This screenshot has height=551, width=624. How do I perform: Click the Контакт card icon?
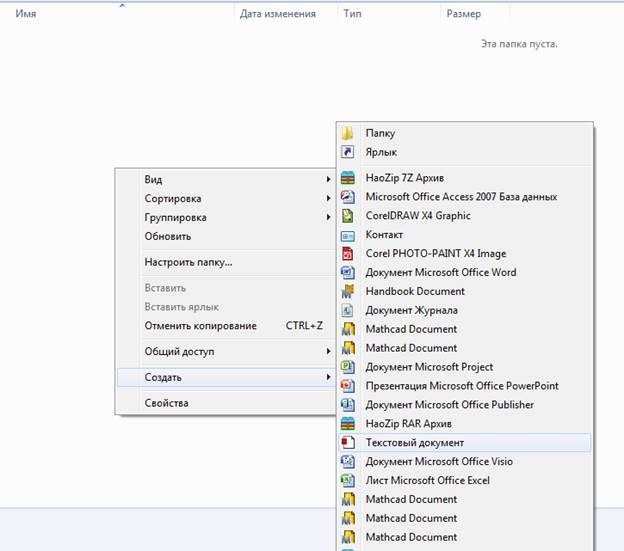(348, 236)
